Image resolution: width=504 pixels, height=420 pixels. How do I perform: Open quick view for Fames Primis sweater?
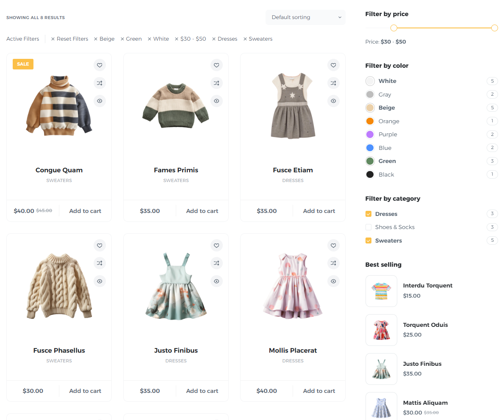click(x=216, y=101)
